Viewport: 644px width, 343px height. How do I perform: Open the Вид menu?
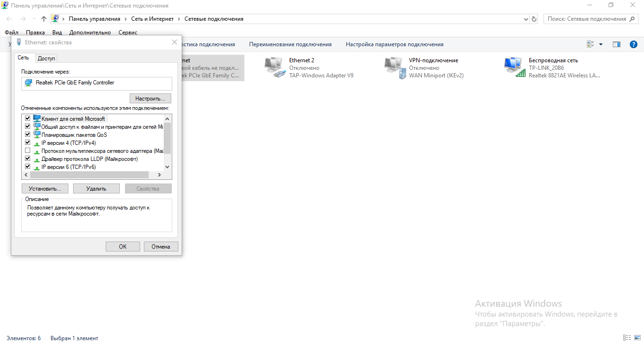coord(57,33)
